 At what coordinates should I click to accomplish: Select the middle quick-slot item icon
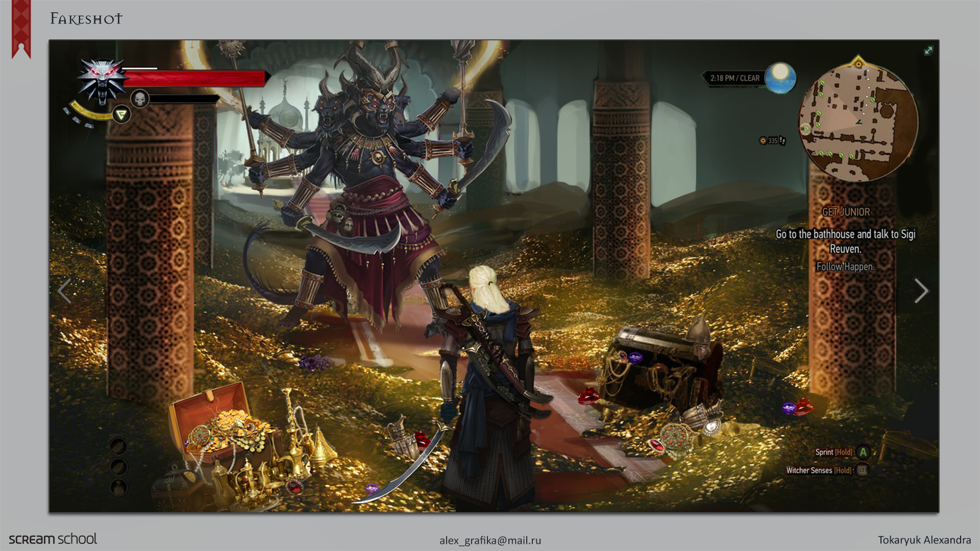[x=118, y=467]
